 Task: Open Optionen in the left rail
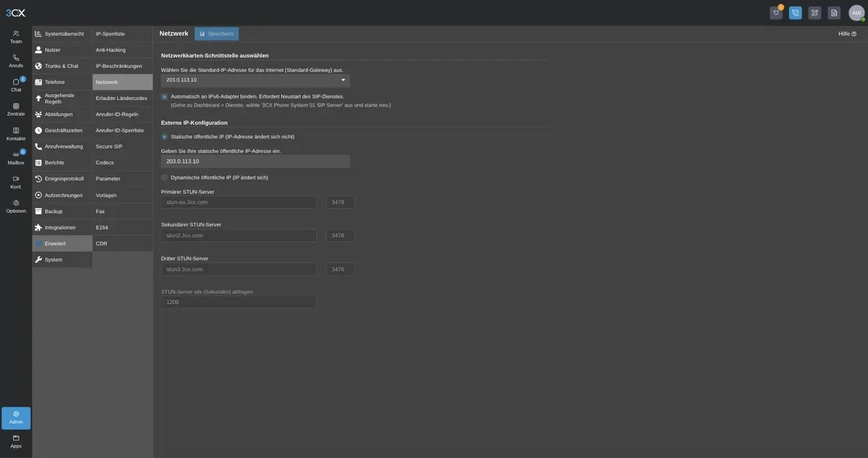(x=16, y=206)
